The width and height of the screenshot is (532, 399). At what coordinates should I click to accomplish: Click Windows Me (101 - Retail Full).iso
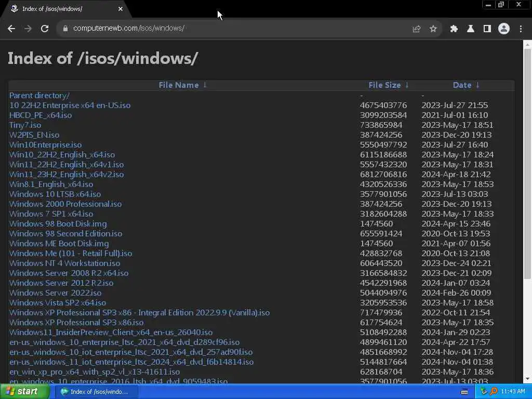tap(71, 253)
